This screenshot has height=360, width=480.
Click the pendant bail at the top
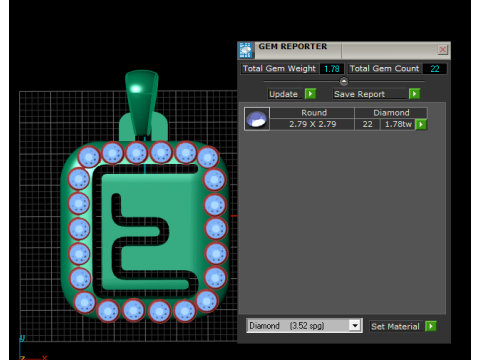coord(141,103)
